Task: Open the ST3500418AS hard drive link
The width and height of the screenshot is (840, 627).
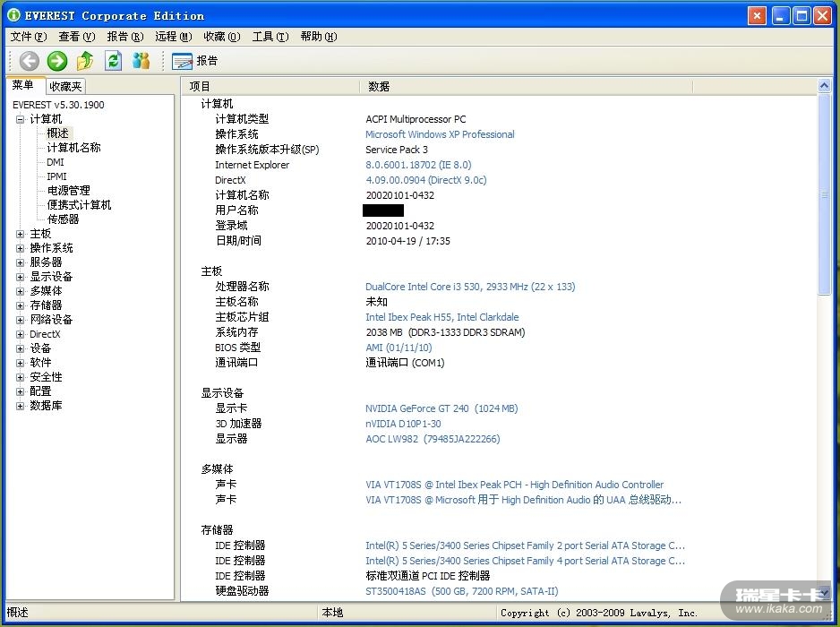Action: [462, 591]
